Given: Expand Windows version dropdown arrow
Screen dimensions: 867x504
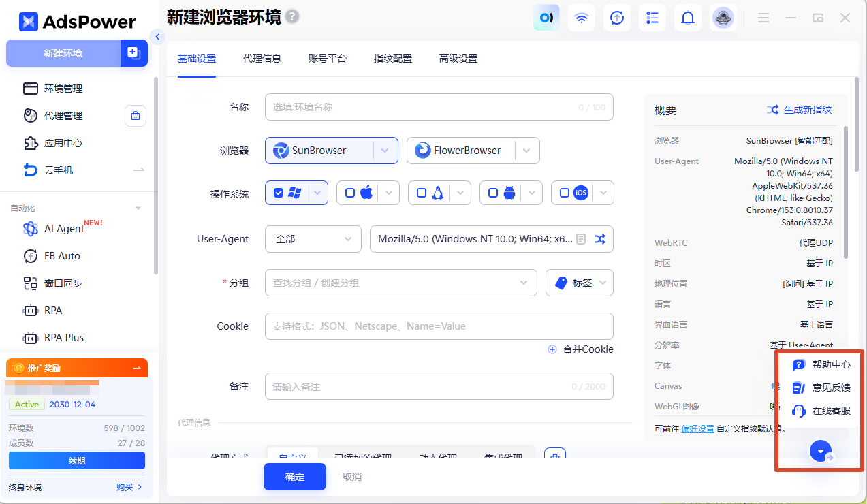Looking at the screenshot, I should click(317, 193).
